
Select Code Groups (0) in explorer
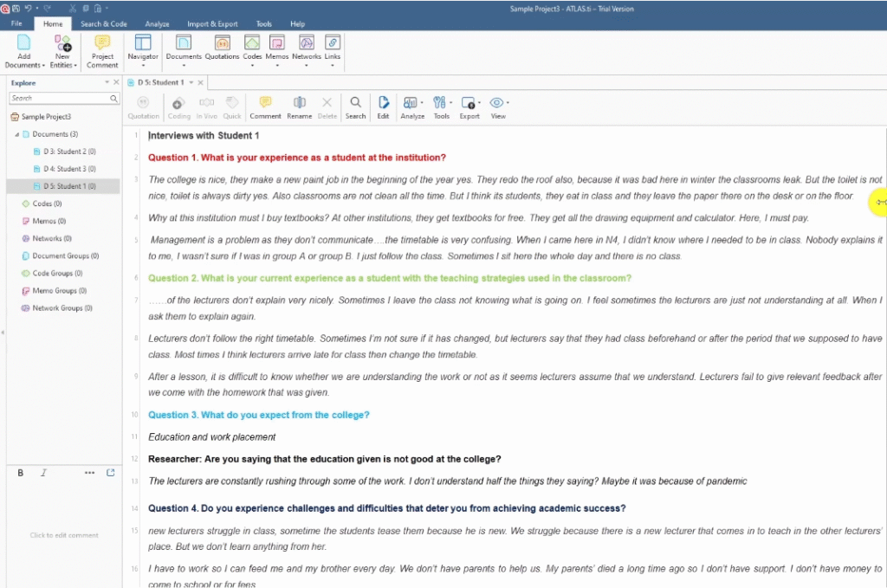click(x=52, y=273)
